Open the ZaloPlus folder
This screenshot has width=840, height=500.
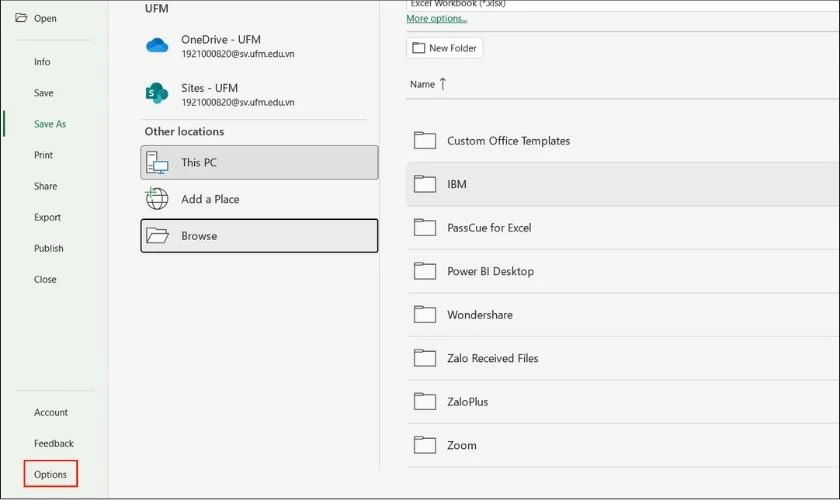coord(622,401)
